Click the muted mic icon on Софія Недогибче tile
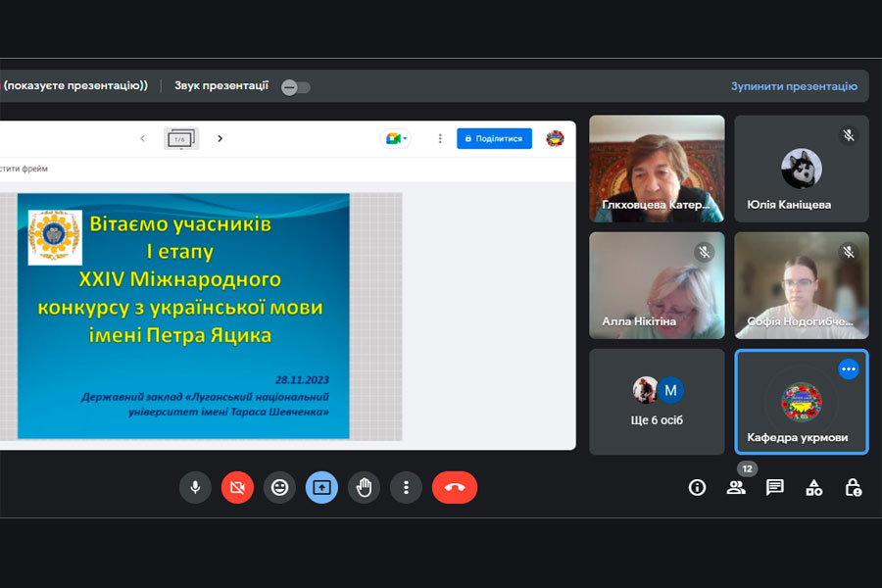The width and height of the screenshot is (882, 588). (849, 252)
